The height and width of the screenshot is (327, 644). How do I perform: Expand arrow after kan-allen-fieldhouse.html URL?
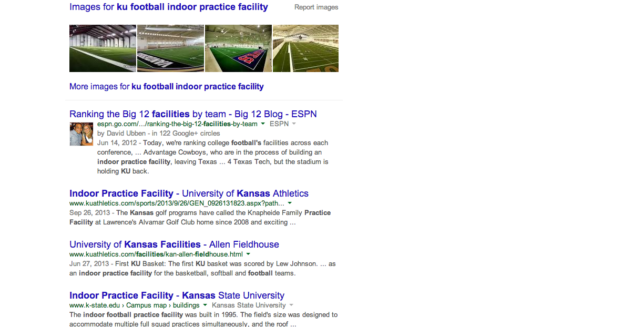[x=248, y=254]
